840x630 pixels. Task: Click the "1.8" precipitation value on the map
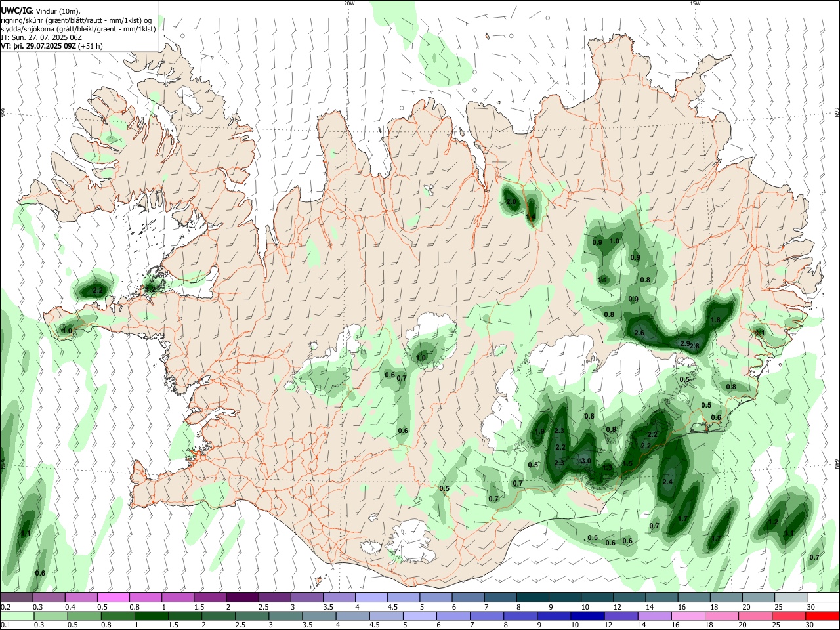[716, 320]
